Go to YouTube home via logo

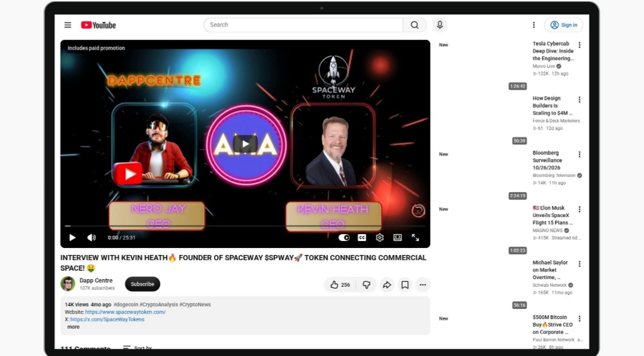point(98,25)
